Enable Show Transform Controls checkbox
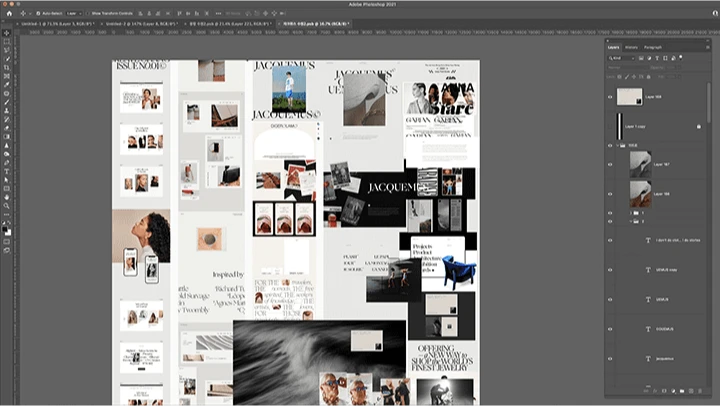The image size is (720, 406). click(x=87, y=13)
